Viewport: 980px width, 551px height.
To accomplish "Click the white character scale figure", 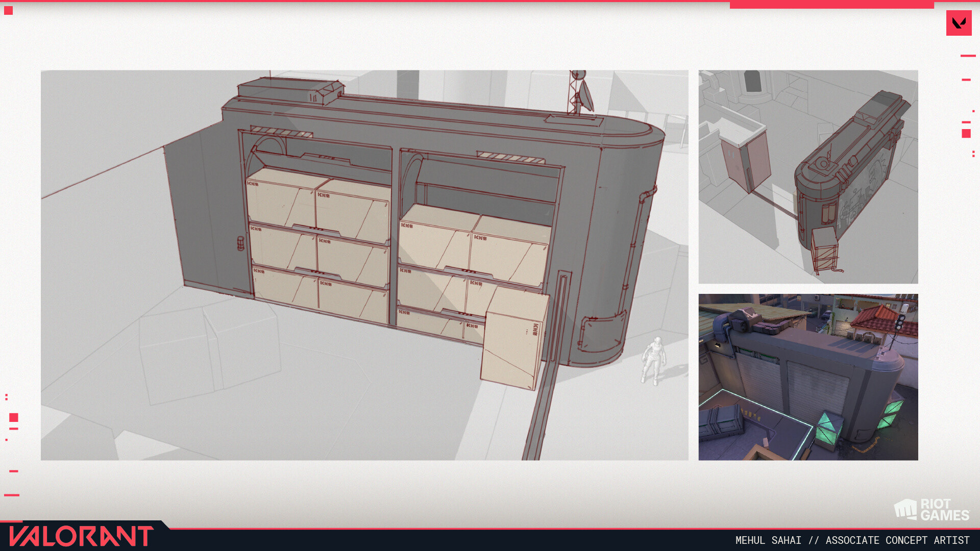I will (653, 361).
